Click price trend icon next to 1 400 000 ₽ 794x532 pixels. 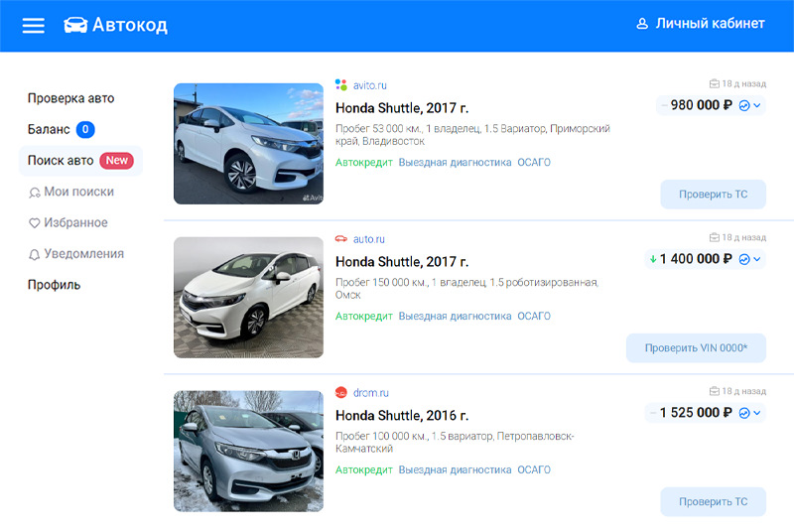[x=743, y=260]
